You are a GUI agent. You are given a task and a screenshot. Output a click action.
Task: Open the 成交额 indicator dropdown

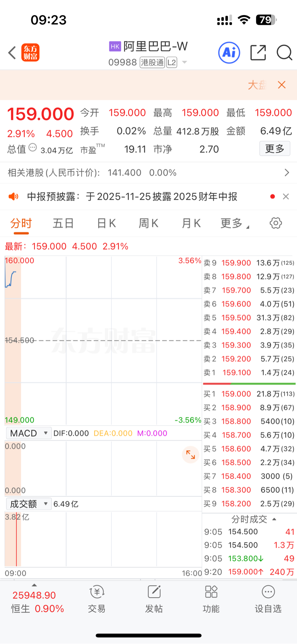tap(29, 504)
